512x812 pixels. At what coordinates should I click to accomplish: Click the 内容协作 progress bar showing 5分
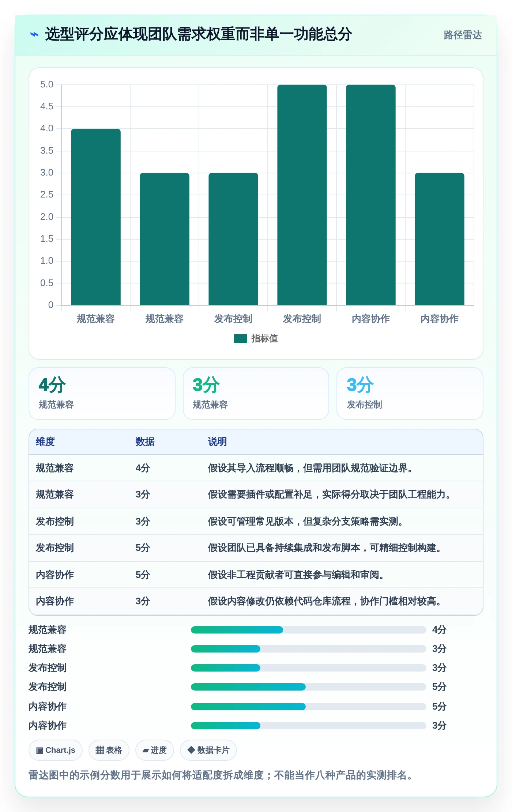click(x=309, y=707)
